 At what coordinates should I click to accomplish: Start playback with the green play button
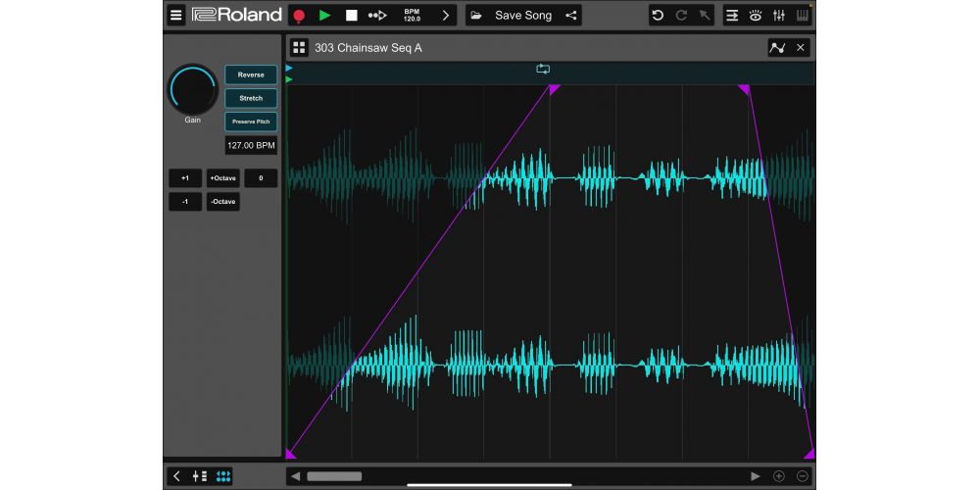pyautogui.click(x=324, y=15)
